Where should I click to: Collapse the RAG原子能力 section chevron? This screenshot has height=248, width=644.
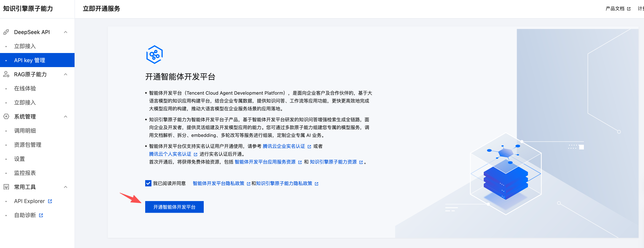click(x=66, y=74)
